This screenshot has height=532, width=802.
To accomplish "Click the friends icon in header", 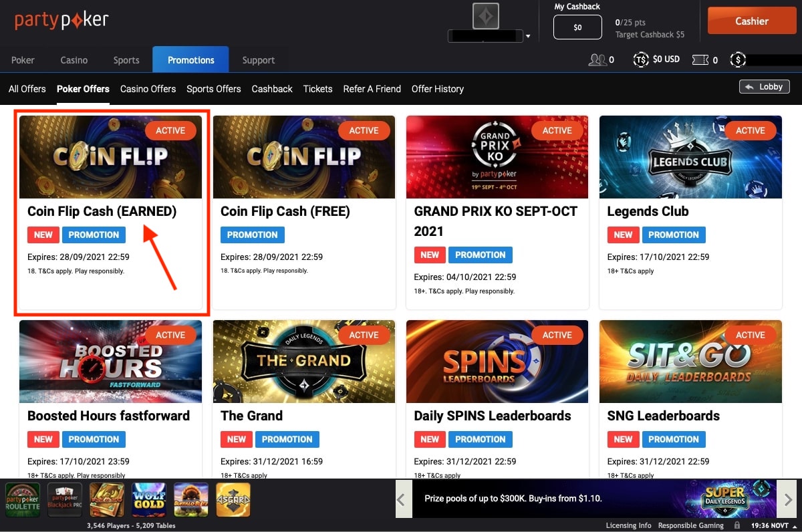I will pyautogui.click(x=597, y=60).
